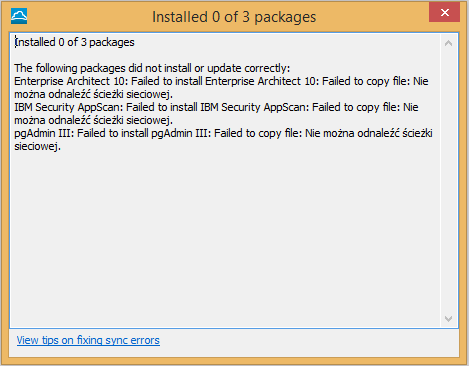Click the dialog title text Installed 0 of 3 packages
Image resolution: width=469 pixels, height=366 pixels.
coord(234,17)
